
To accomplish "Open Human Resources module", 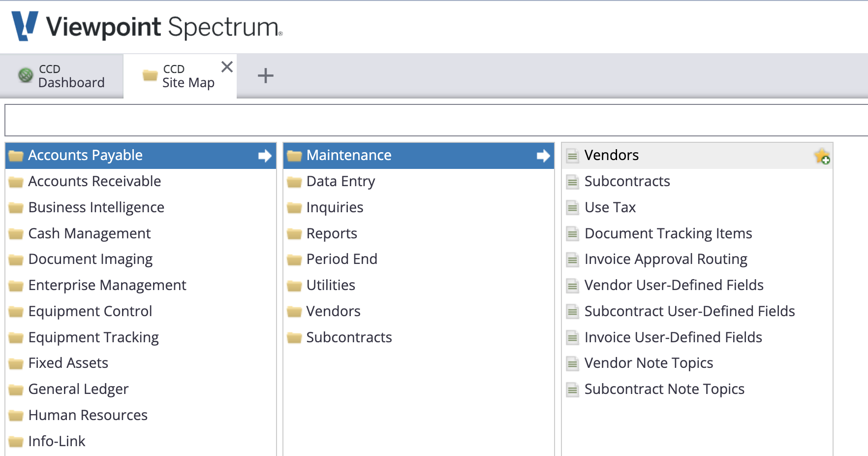I will pyautogui.click(x=141, y=415).
